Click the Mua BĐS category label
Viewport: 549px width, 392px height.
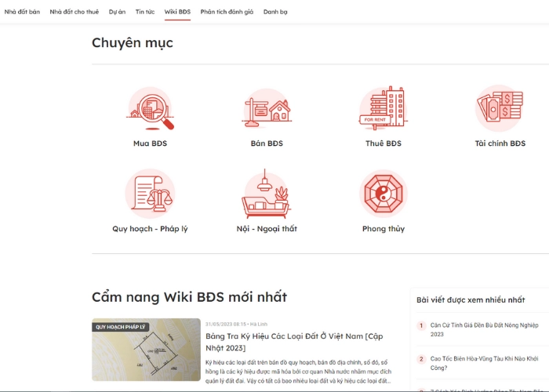click(151, 143)
